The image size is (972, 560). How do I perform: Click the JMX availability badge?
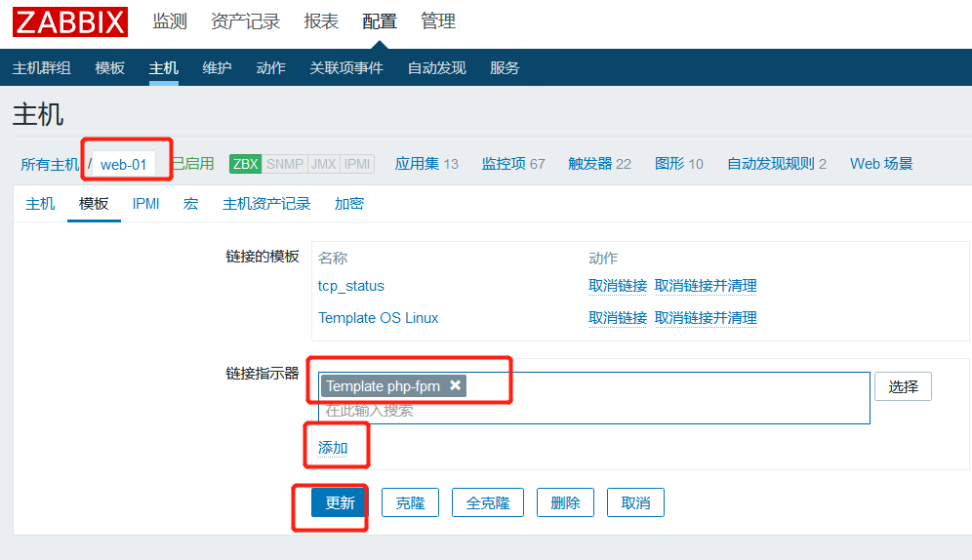324,164
